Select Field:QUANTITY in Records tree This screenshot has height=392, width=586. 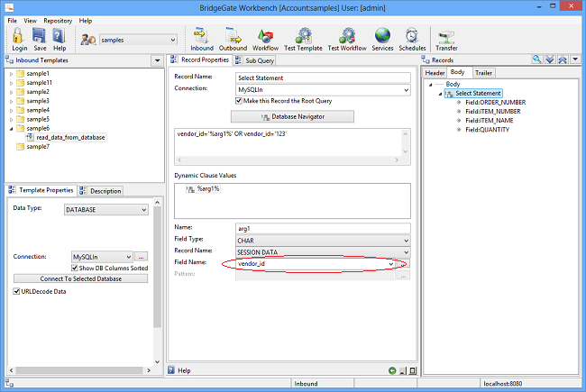487,130
